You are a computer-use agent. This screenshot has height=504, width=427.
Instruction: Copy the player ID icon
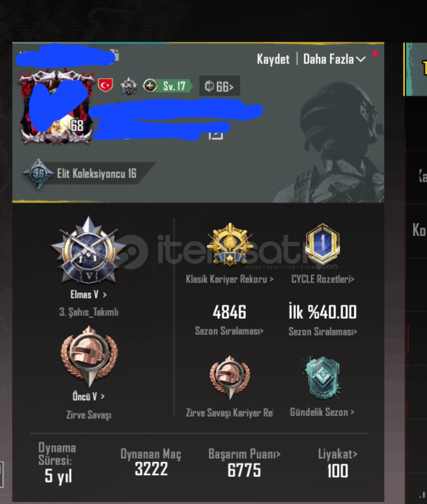tap(115, 55)
